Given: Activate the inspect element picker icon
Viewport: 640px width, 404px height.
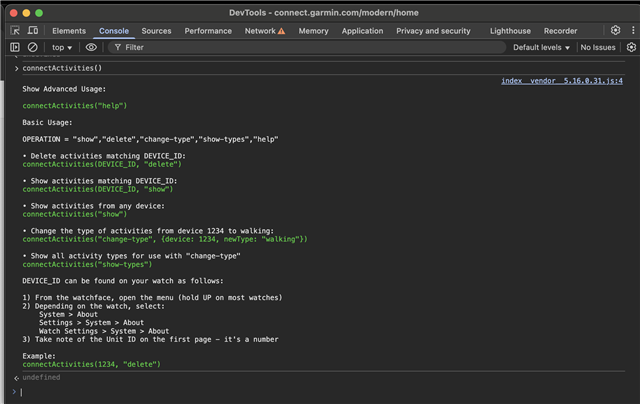Looking at the screenshot, I should (15, 31).
